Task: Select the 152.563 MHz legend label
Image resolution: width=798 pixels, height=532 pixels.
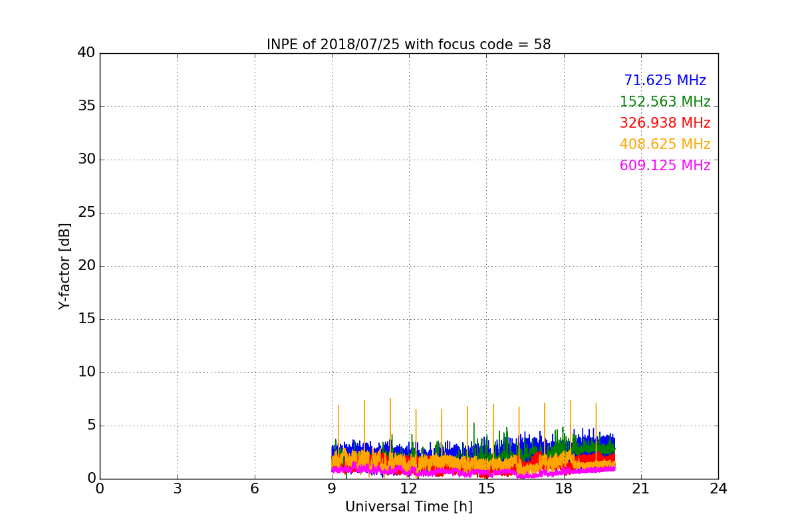Action: pyautogui.click(x=665, y=102)
